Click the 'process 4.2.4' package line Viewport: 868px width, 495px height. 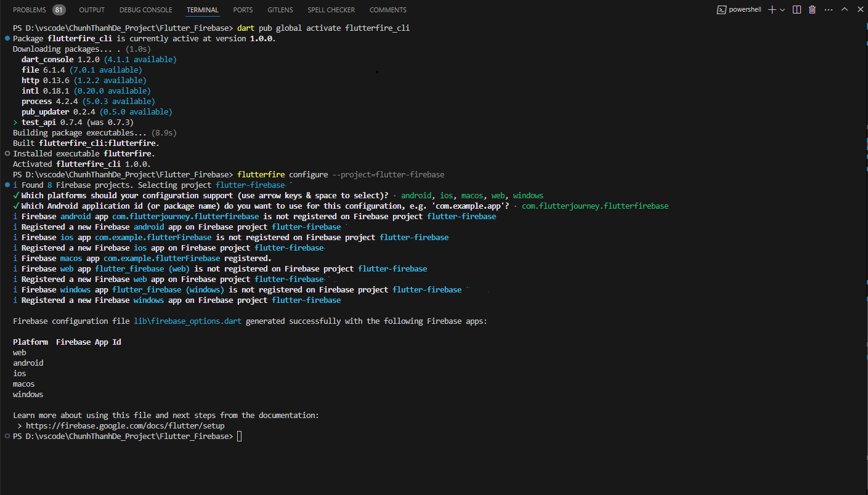coord(88,102)
